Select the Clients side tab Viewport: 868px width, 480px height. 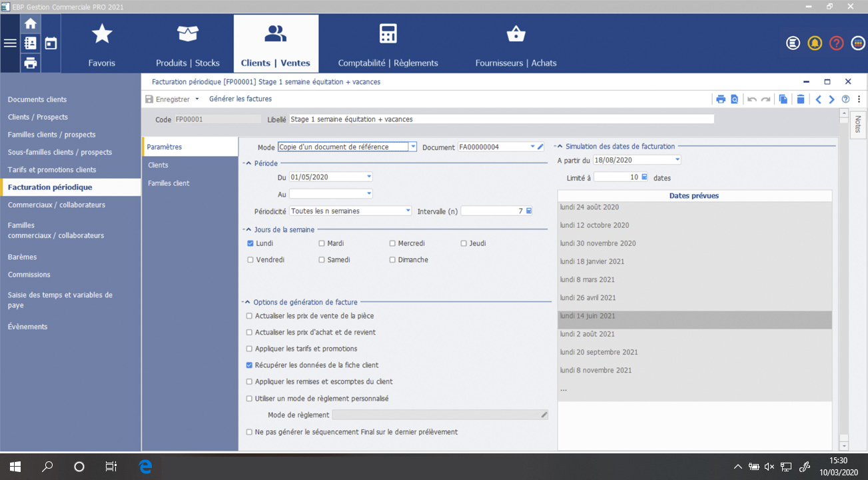[x=190, y=165]
